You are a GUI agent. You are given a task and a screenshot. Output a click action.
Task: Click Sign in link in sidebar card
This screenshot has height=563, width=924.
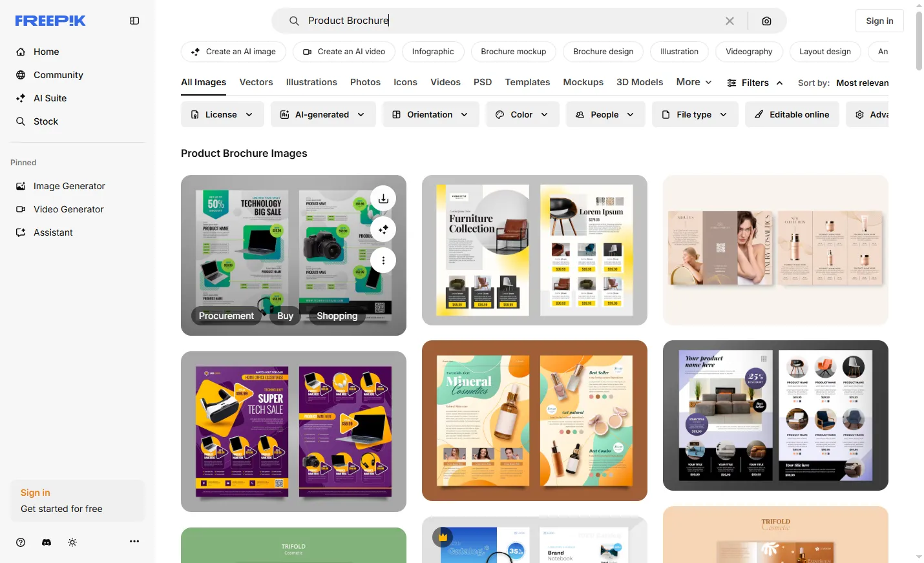coord(36,493)
